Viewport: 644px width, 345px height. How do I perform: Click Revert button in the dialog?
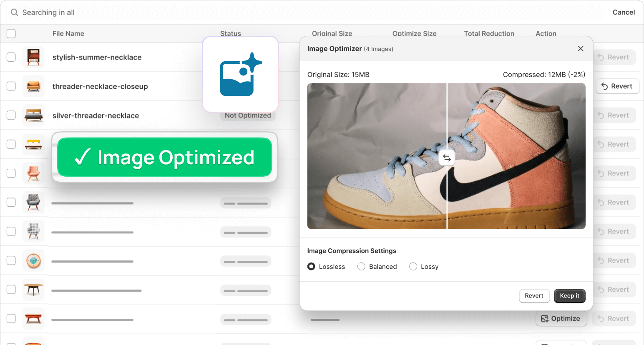(x=534, y=296)
